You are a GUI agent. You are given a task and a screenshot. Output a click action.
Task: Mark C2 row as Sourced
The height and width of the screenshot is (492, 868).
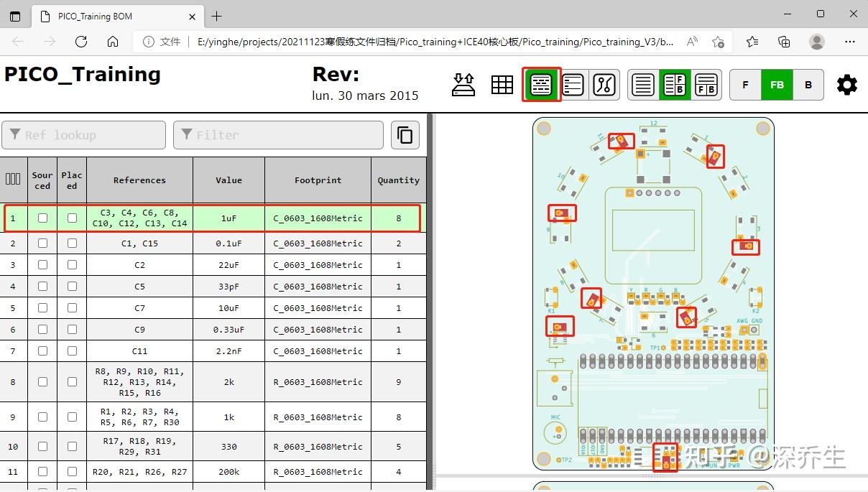point(42,264)
